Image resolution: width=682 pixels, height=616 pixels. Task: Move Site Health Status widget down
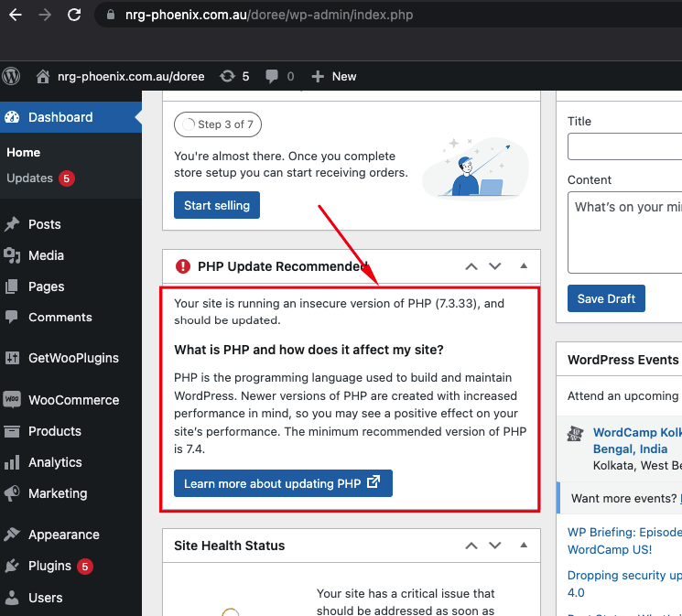(495, 546)
